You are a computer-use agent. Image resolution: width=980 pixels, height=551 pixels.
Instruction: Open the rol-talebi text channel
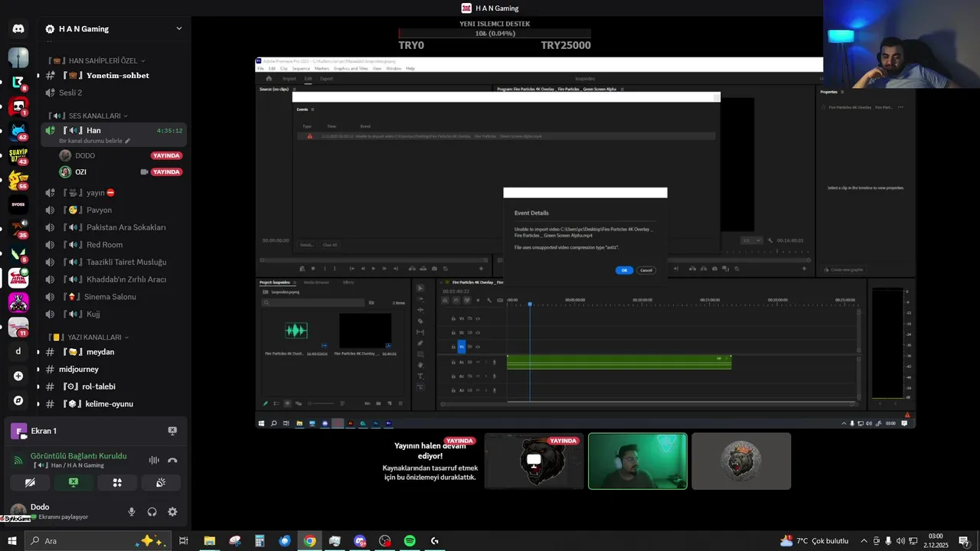(114, 386)
